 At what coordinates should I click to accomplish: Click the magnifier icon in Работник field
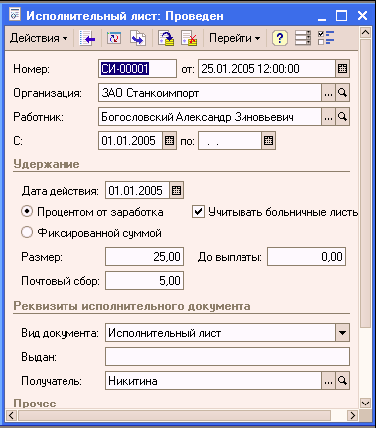pos(342,117)
